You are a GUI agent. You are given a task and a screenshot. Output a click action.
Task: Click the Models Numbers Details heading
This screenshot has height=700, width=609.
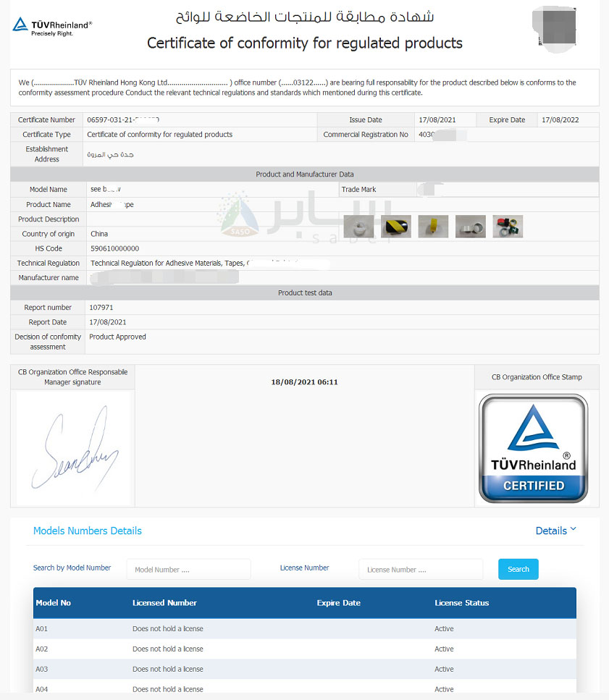[x=88, y=531]
